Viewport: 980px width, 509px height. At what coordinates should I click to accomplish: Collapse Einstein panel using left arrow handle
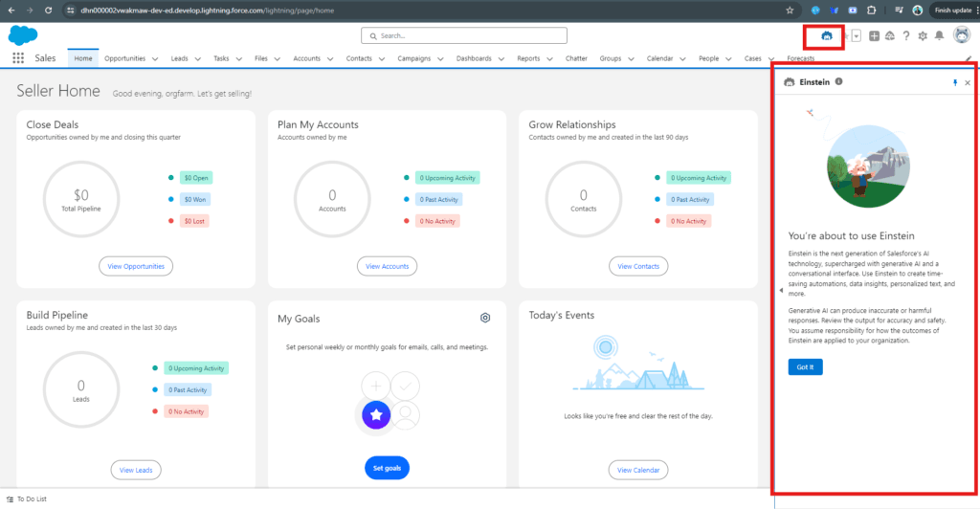[781, 291]
